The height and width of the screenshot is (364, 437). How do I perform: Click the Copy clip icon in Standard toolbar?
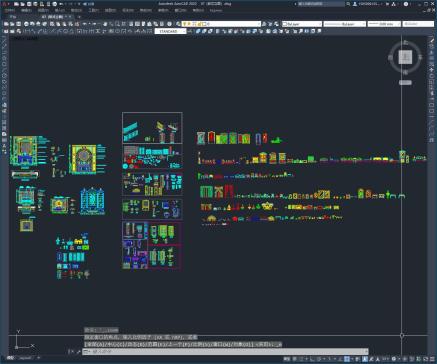(x=58, y=24)
